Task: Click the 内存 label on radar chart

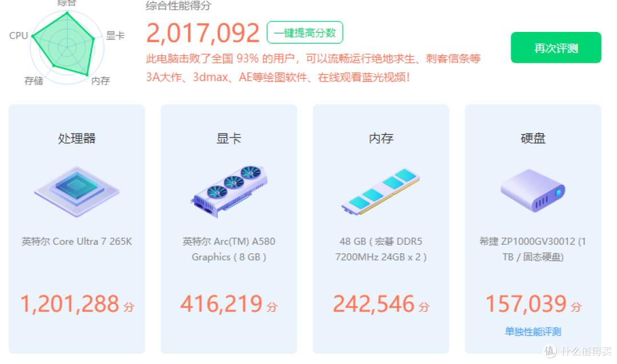Action: tap(101, 80)
